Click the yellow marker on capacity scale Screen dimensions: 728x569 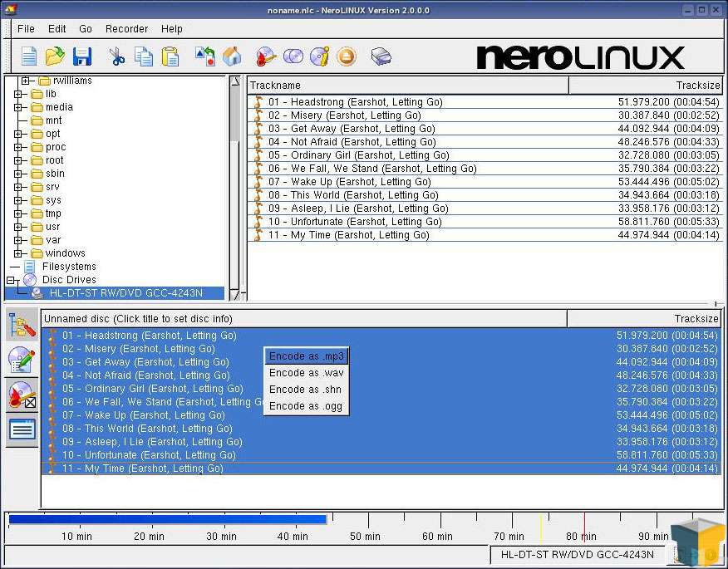pyautogui.click(x=541, y=527)
